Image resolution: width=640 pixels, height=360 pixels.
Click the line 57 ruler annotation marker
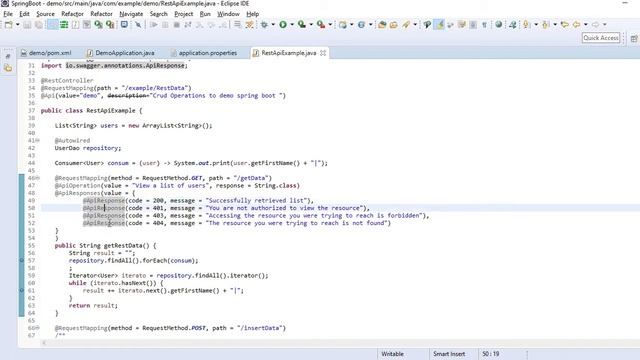tap(22, 260)
